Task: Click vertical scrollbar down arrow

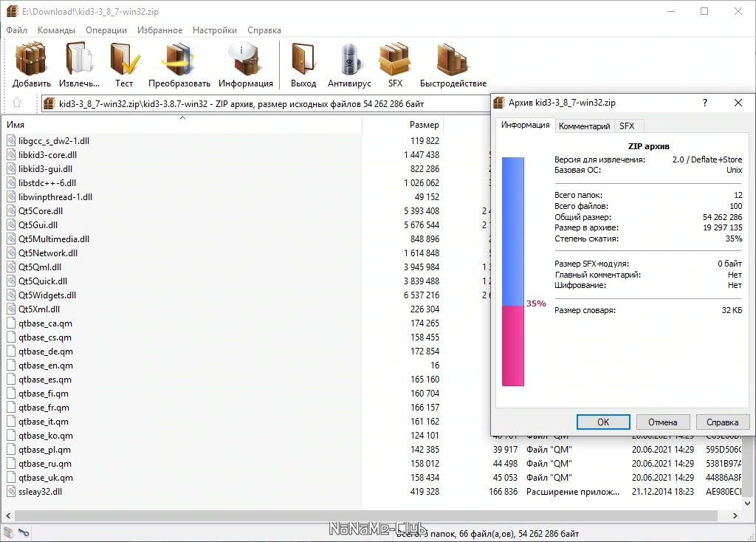Action: tap(748, 504)
